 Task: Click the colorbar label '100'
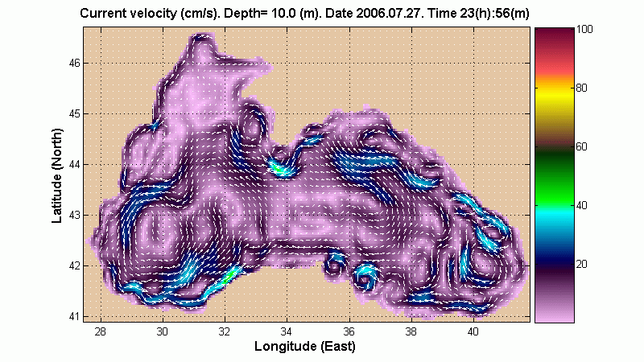pos(584,29)
